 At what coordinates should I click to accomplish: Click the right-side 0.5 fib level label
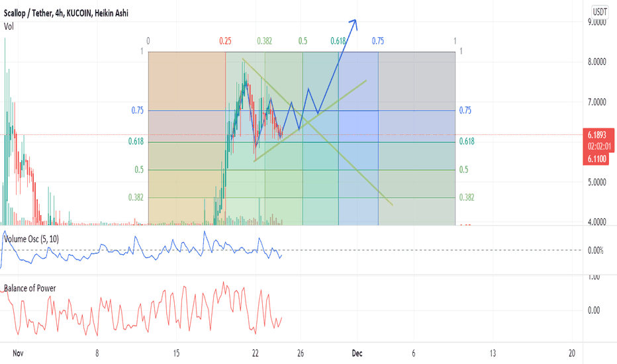[x=463, y=169]
